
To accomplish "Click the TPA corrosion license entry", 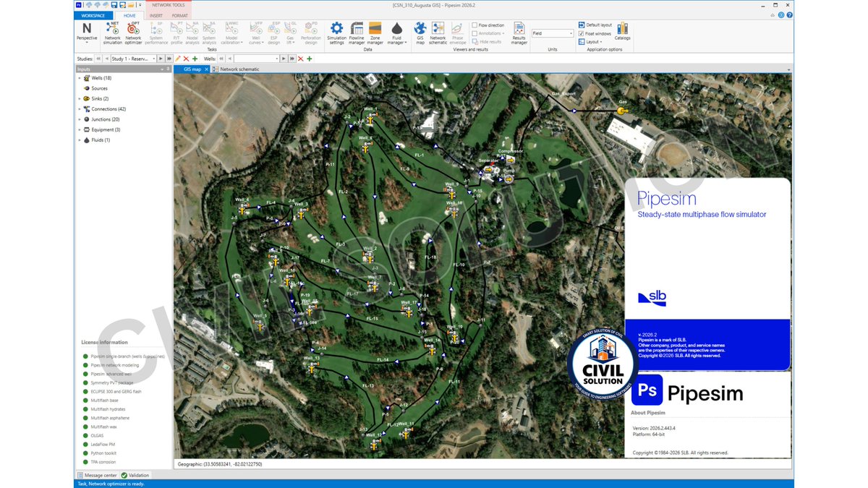I will 100,462.
